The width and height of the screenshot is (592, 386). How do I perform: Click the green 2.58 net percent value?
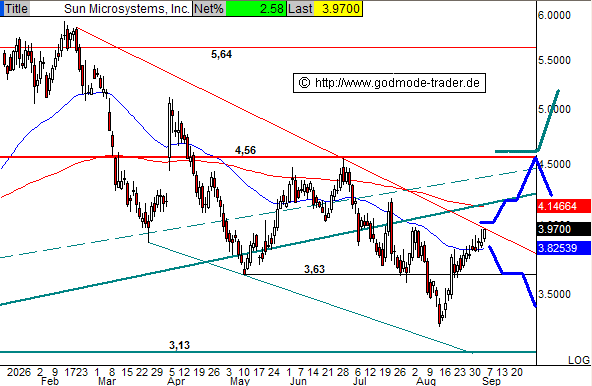tap(256, 8)
